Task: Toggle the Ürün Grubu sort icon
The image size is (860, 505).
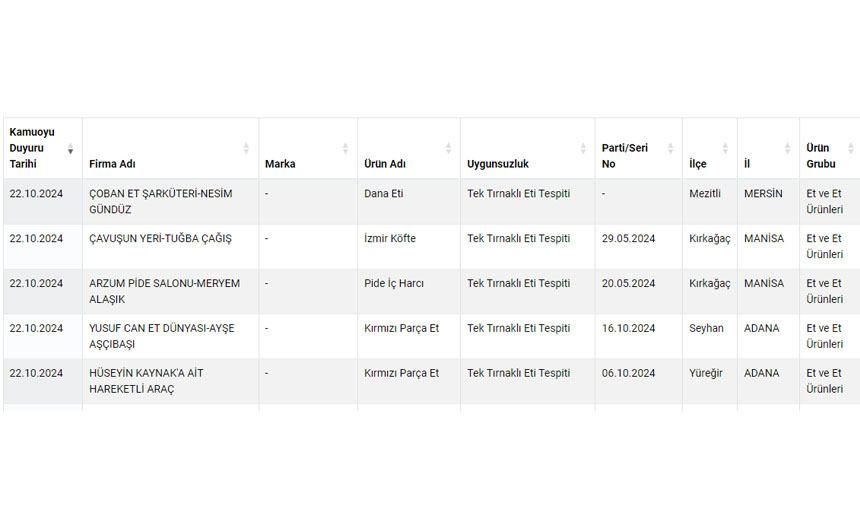Action: click(851, 149)
